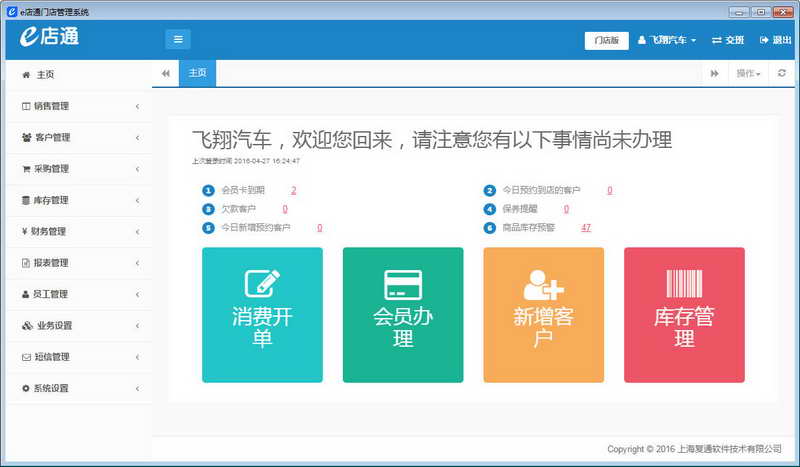Expand the 库存管理 sidebar menu

[78, 200]
